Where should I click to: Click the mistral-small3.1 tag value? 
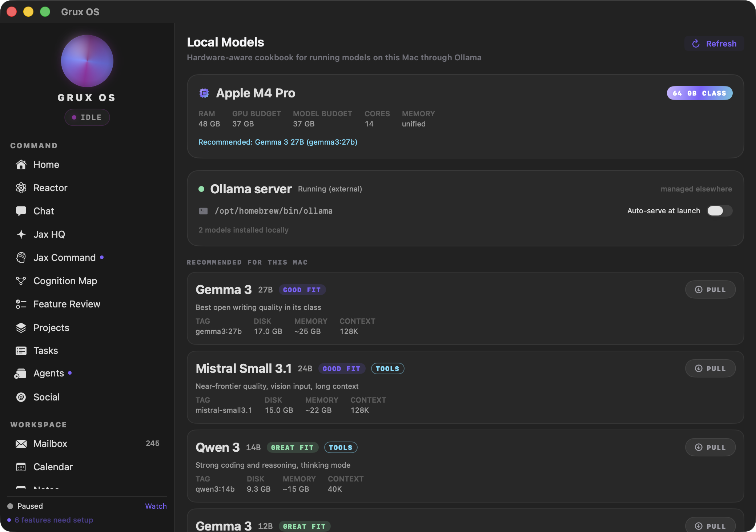(x=224, y=410)
